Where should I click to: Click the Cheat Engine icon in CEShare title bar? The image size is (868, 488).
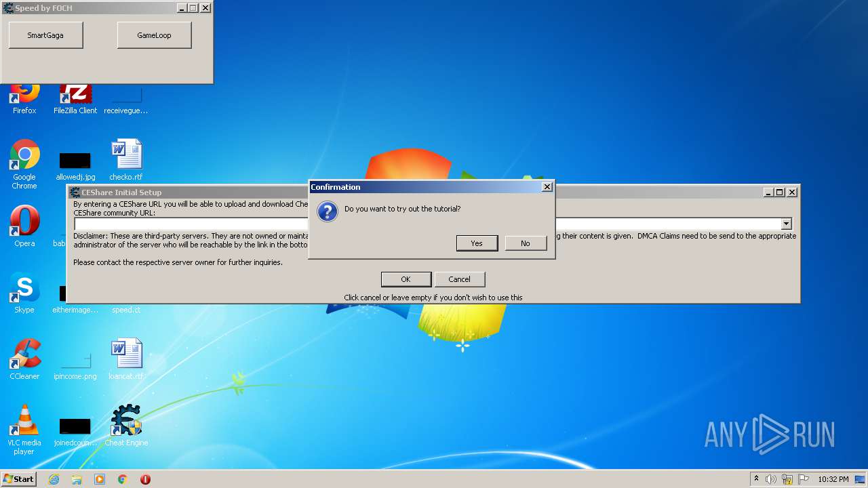[x=75, y=192]
